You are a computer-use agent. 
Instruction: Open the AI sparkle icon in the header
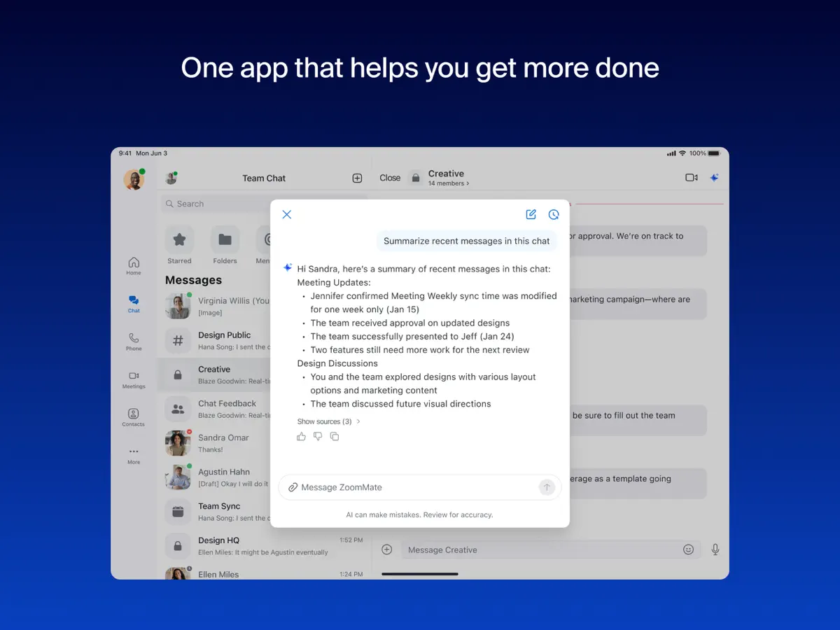[x=714, y=178]
